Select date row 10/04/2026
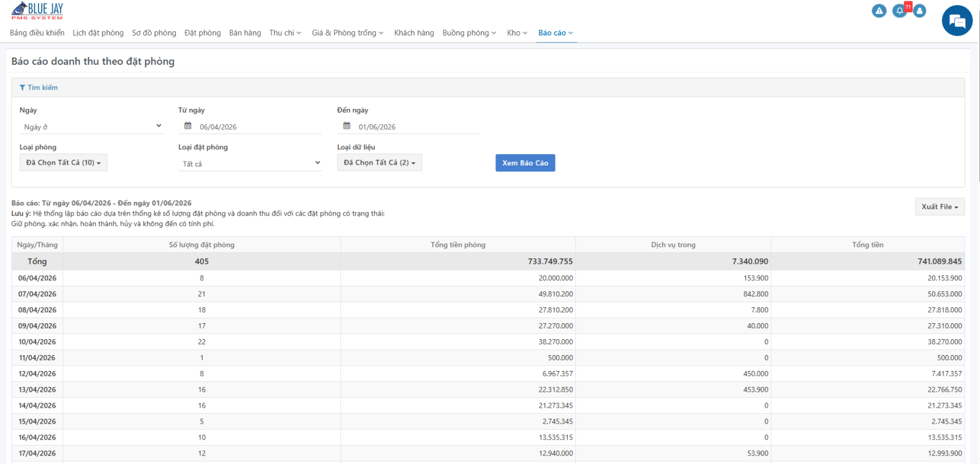 click(x=488, y=342)
